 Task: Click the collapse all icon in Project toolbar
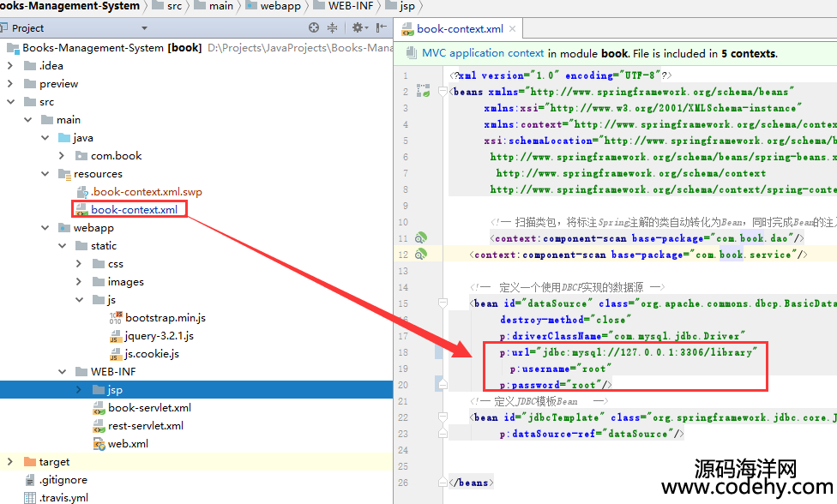pyautogui.click(x=332, y=27)
